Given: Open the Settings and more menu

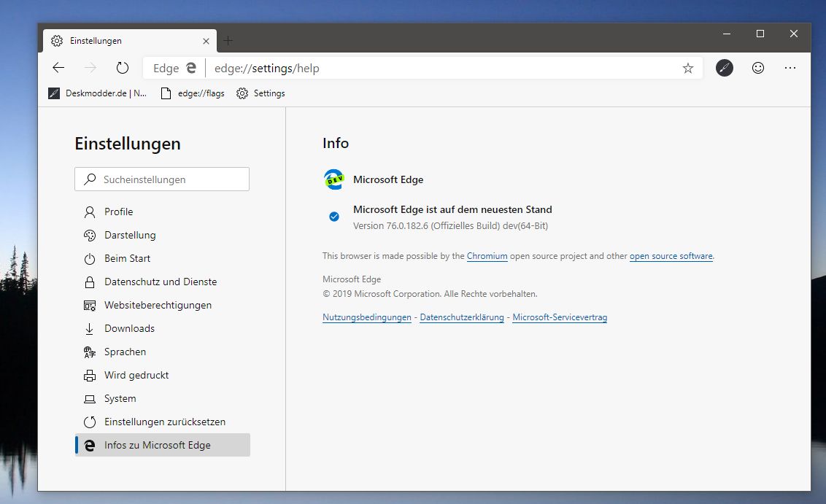Looking at the screenshot, I should coord(790,68).
